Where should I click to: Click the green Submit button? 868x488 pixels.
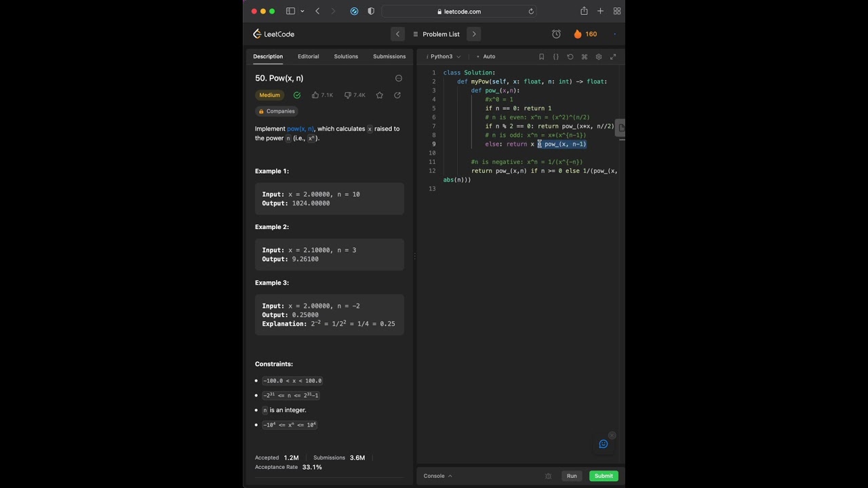(x=604, y=476)
